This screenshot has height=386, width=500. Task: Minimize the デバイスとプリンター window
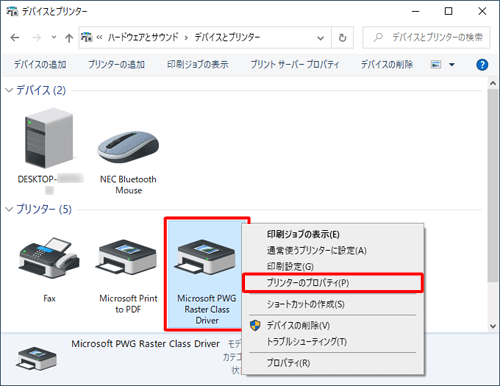pos(415,11)
